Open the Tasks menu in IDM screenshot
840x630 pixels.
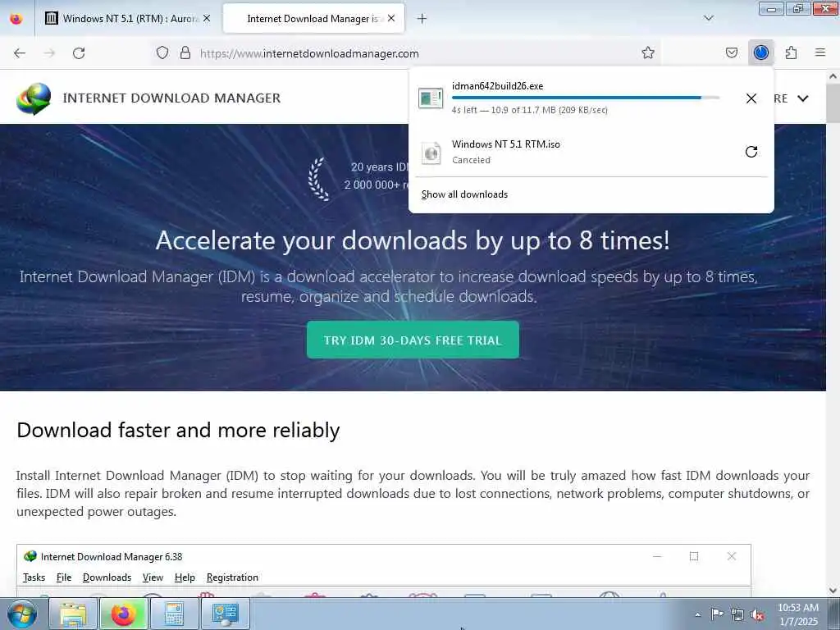34,577
